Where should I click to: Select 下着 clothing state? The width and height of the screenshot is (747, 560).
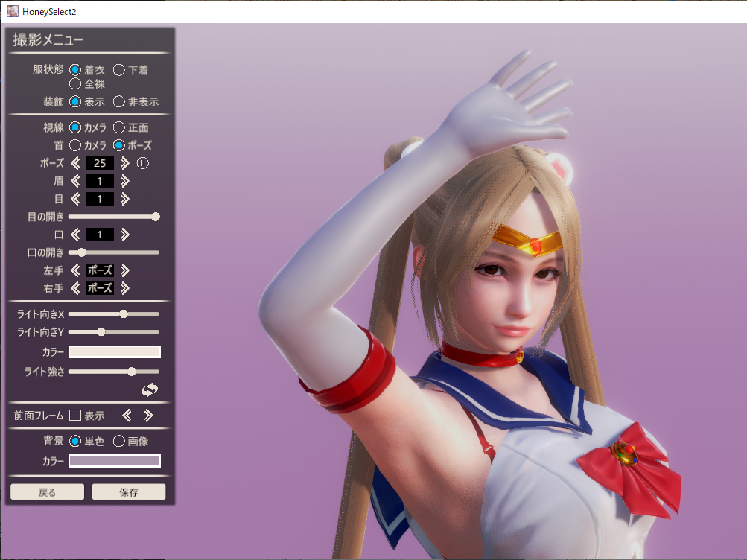pyautogui.click(x=118, y=70)
